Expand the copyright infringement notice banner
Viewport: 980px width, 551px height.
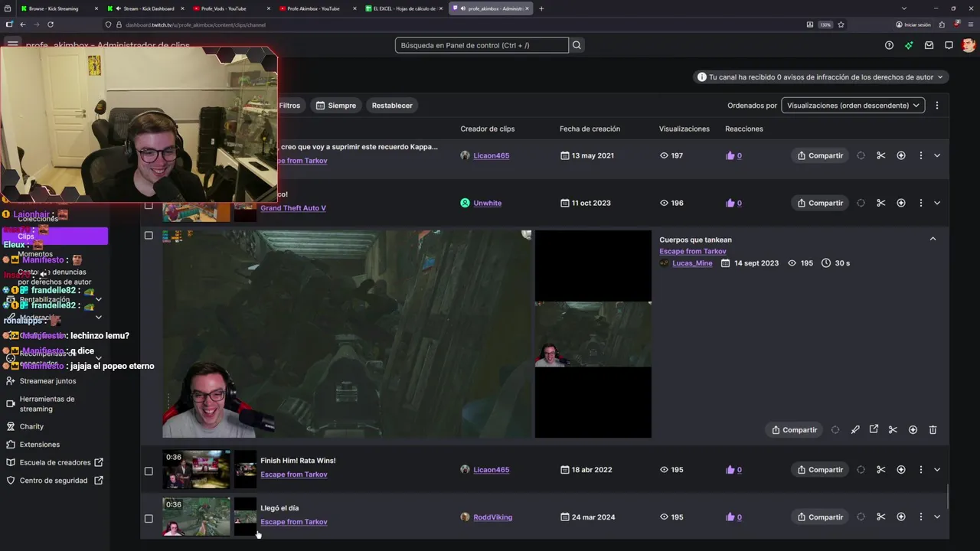click(822, 77)
